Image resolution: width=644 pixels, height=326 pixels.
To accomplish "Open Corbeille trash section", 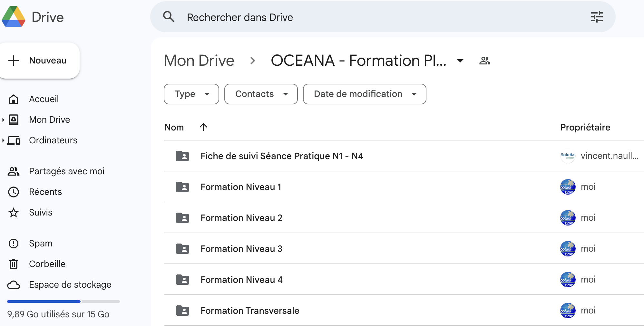I will pyautogui.click(x=47, y=264).
